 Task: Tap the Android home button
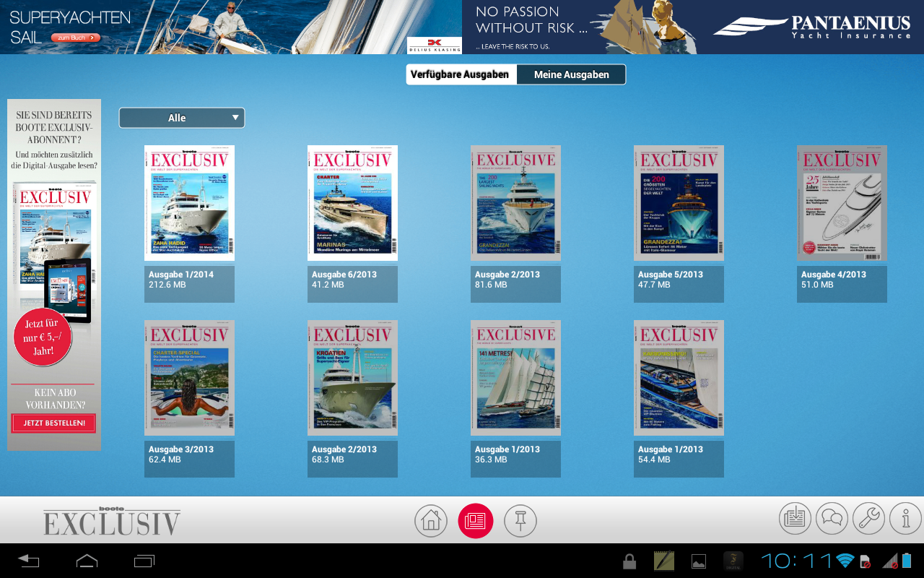coord(87,561)
